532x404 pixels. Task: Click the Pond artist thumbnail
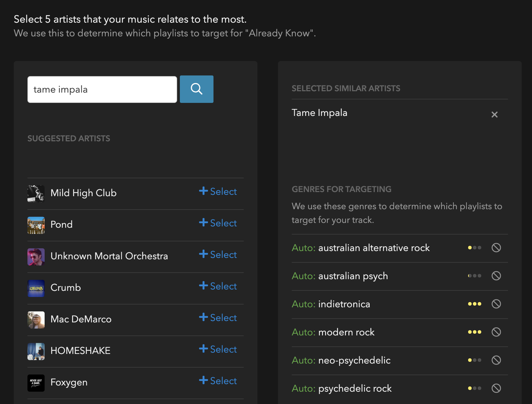[x=36, y=225]
